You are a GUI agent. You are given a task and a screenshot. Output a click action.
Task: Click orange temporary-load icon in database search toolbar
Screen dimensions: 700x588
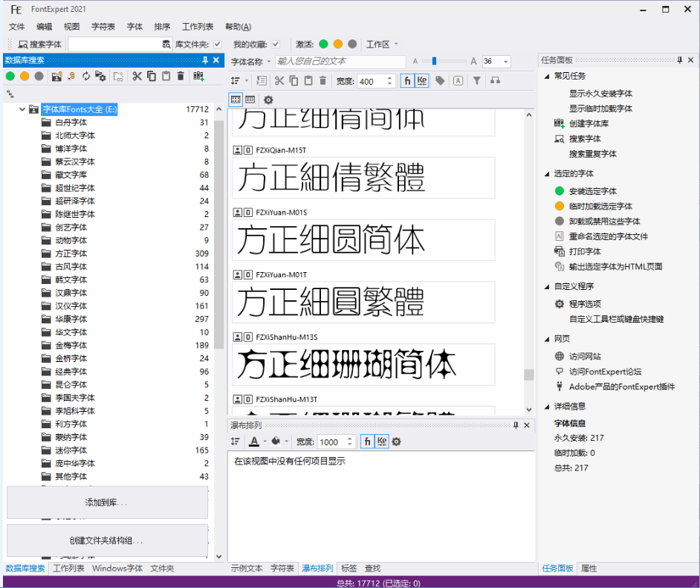(25, 77)
